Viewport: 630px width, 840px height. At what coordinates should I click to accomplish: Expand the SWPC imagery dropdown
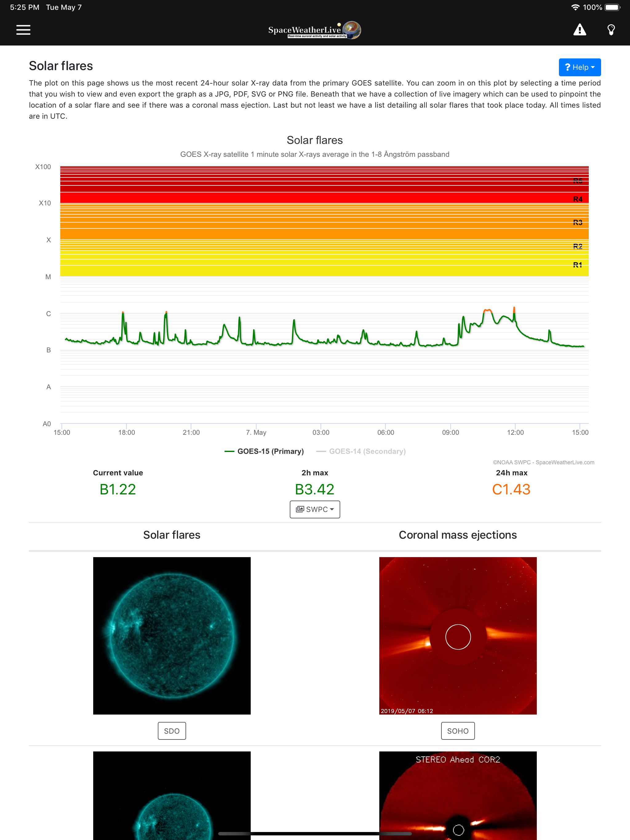(315, 509)
